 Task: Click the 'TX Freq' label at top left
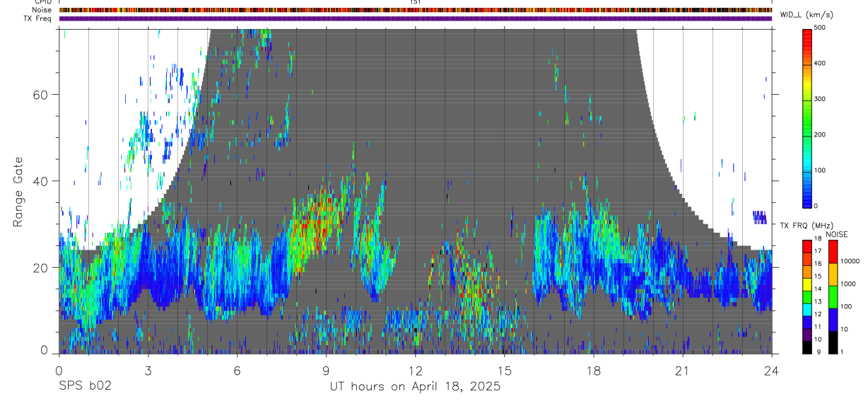[x=38, y=18]
